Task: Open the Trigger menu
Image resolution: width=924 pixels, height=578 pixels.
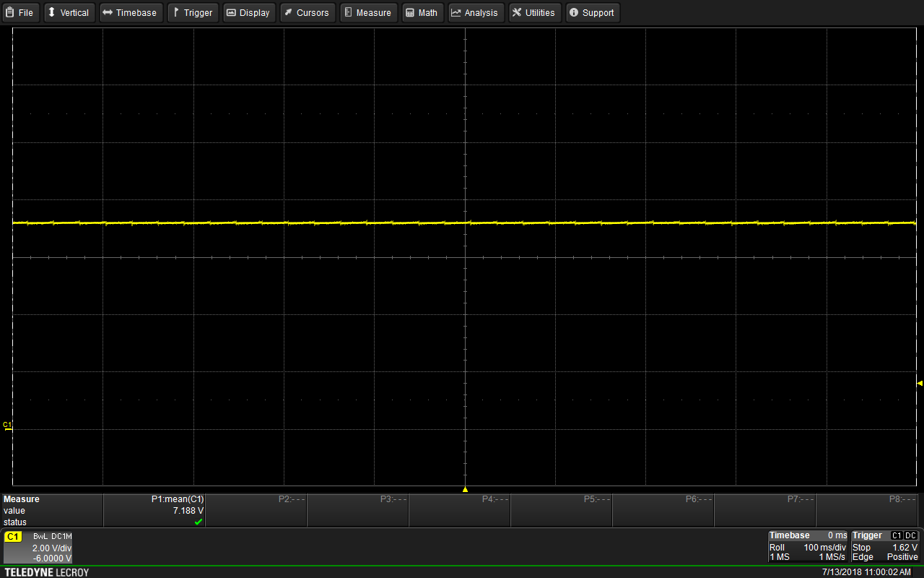Action: point(193,12)
